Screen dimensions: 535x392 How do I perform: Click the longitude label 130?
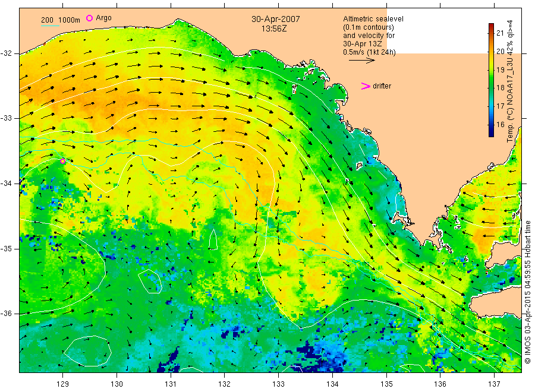117,384
